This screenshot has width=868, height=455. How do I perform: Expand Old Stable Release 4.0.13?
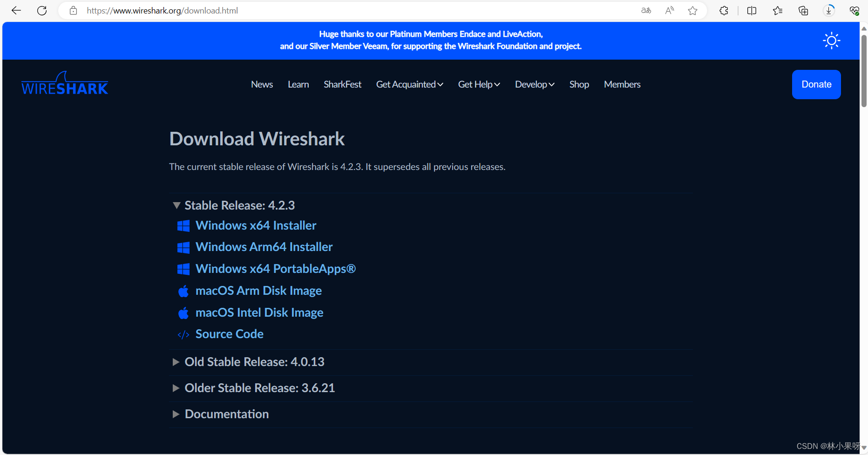(176, 362)
